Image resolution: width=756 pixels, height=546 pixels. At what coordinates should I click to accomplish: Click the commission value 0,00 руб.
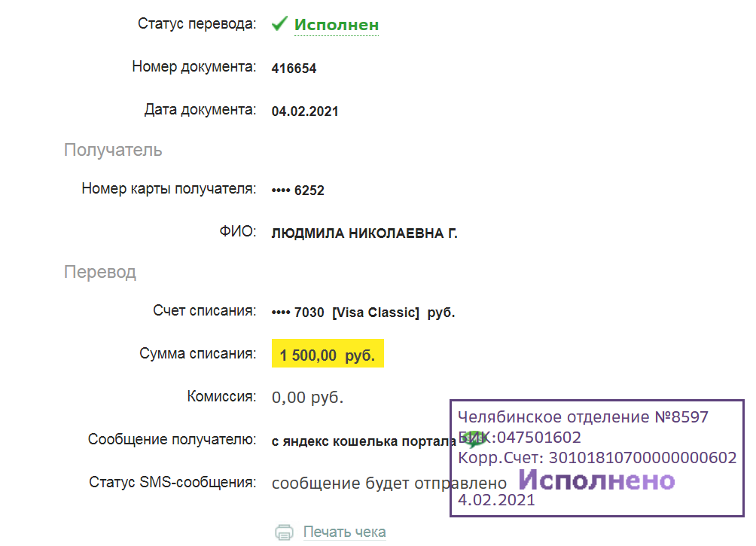click(307, 397)
